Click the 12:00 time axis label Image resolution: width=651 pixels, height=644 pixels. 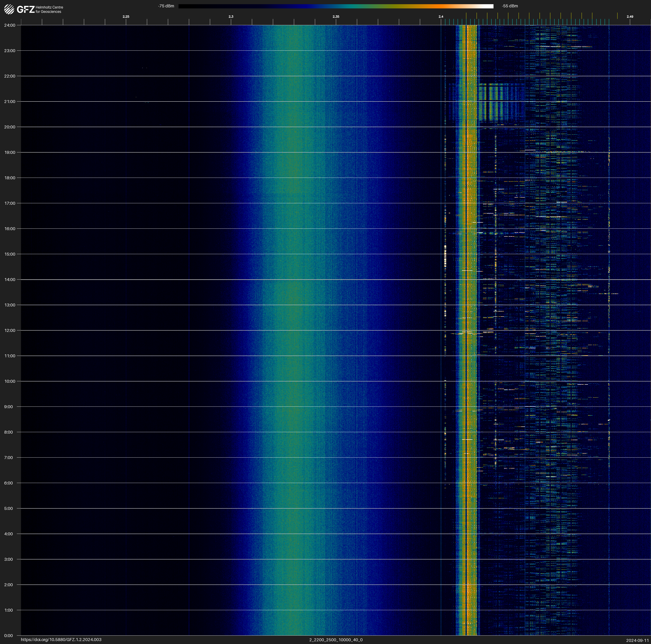[10, 330]
